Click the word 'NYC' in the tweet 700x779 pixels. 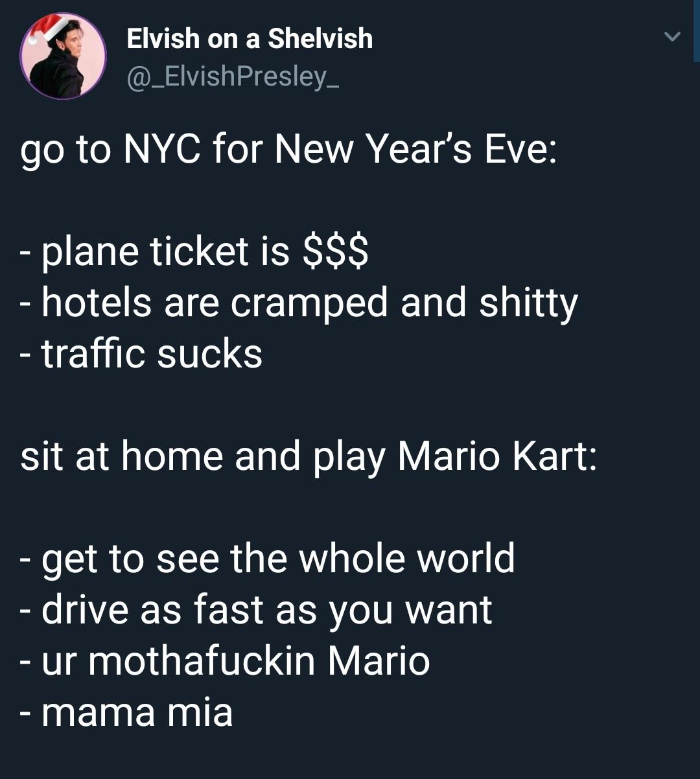(161, 149)
